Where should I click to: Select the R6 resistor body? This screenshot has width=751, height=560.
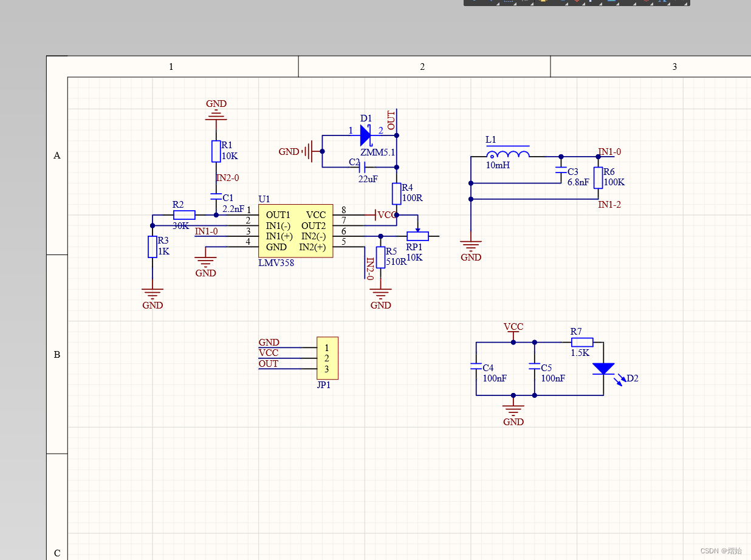click(598, 177)
